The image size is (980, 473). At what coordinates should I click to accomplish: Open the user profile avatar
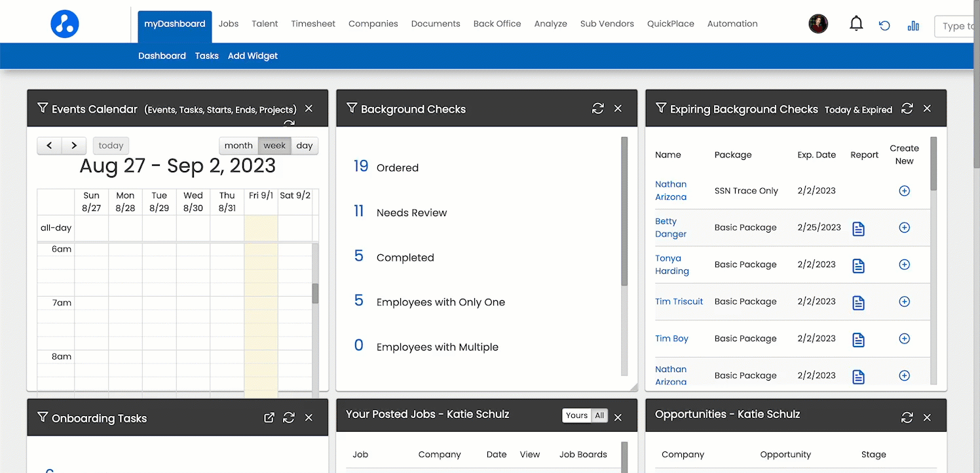[x=819, y=24]
